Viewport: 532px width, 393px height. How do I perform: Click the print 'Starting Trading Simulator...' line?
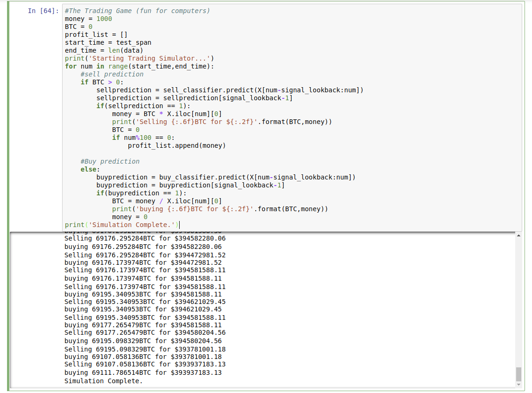click(x=140, y=58)
